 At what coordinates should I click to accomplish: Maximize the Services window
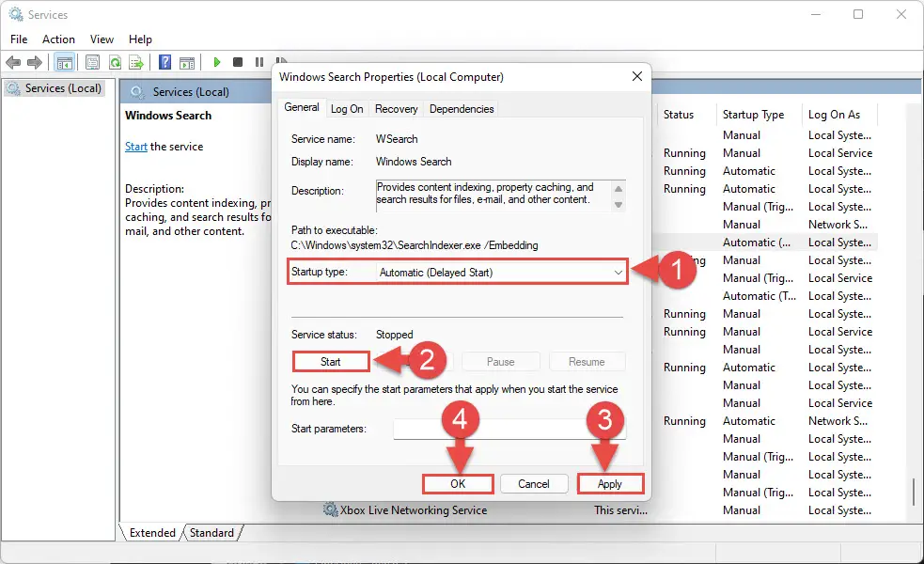[x=858, y=14]
